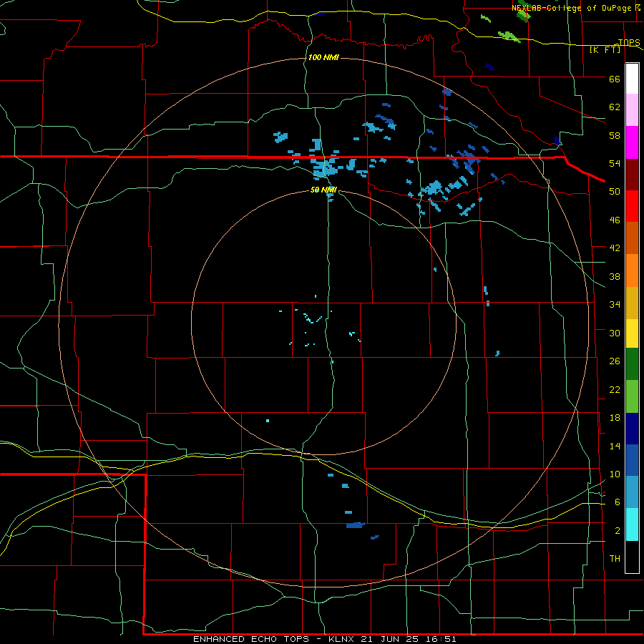Click the "26" scale value
The height and width of the screenshot is (644, 644).
click(x=615, y=361)
